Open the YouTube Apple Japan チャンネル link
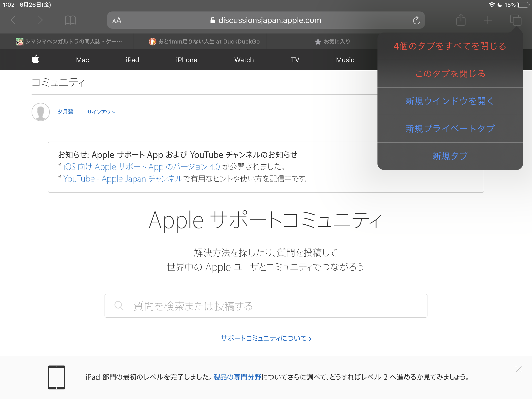This screenshot has height=399, width=532. click(x=123, y=179)
